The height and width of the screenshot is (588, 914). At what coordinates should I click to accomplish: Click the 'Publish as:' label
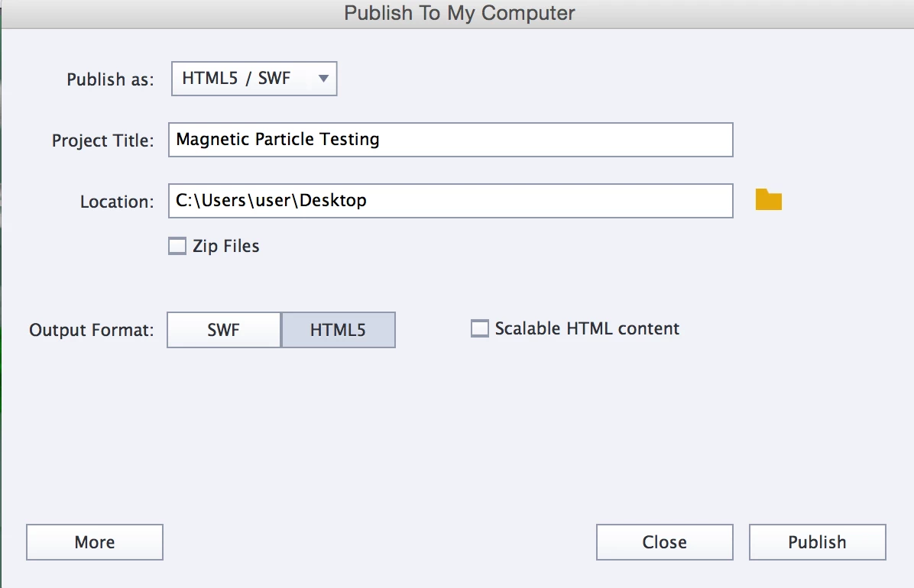pyautogui.click(x=110, y=79)
